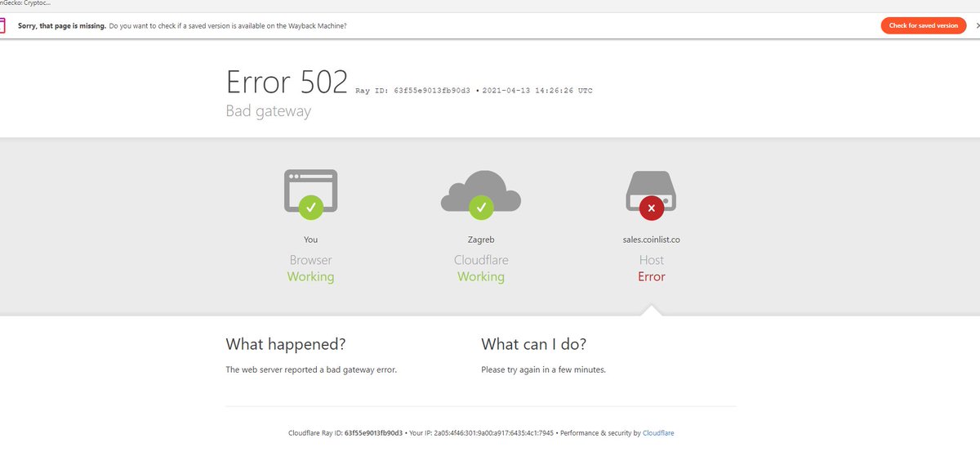Screen dimensions: 980x470
Task: Click the browser window icon above You
Action: coord(310,194)
